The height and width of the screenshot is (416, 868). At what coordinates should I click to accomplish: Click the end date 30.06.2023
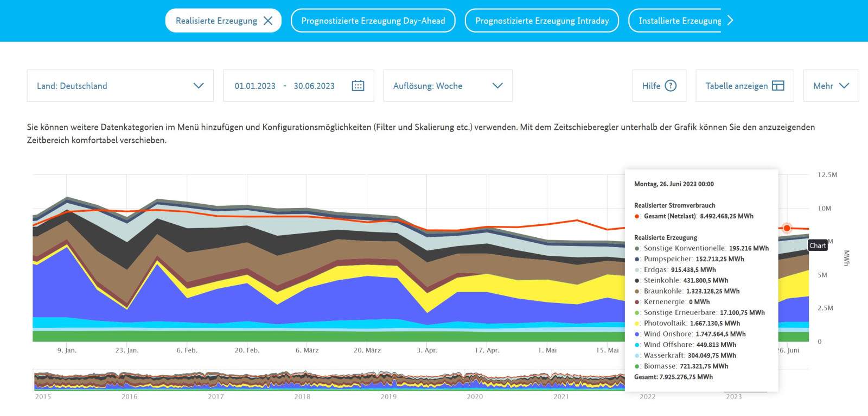pyautogui.click(x=314, y=86)
